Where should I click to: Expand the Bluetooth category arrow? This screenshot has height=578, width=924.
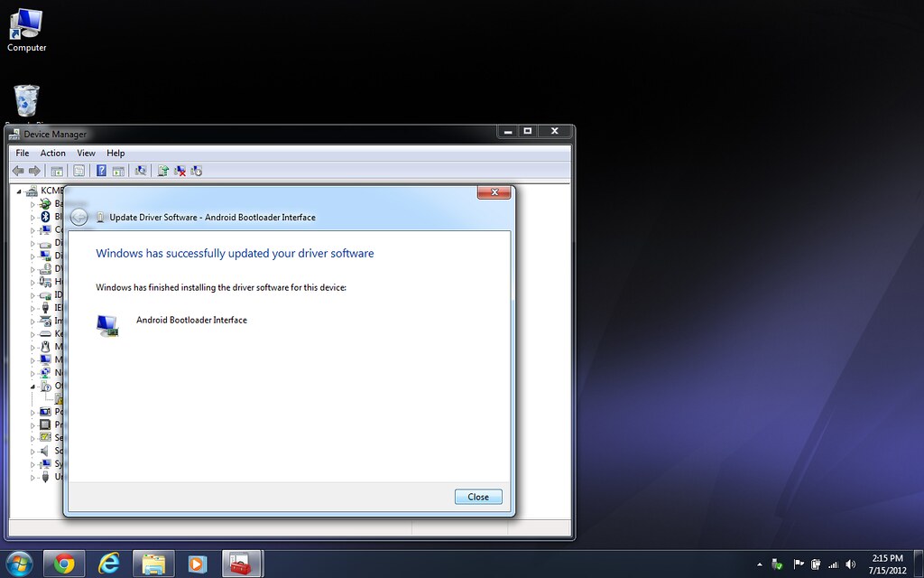tap(32, 217)
